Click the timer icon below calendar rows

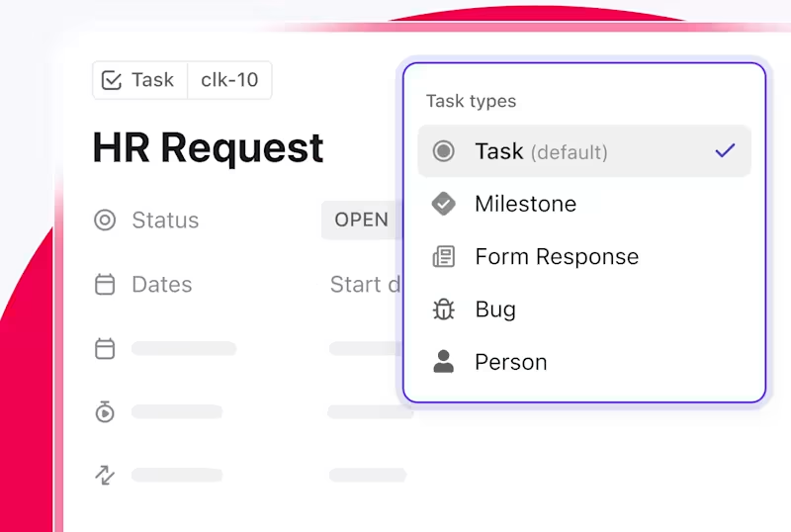105,411
